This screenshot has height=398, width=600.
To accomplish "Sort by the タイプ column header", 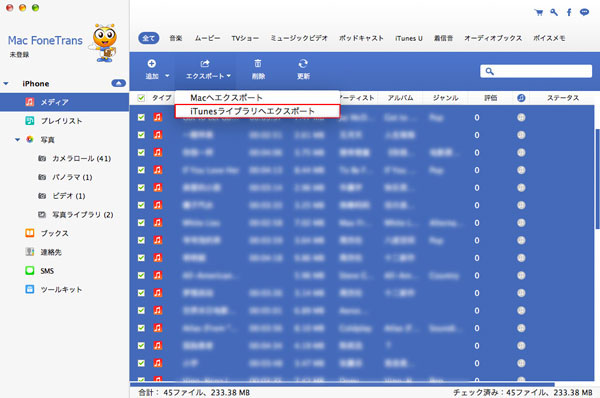I will 162,98.
